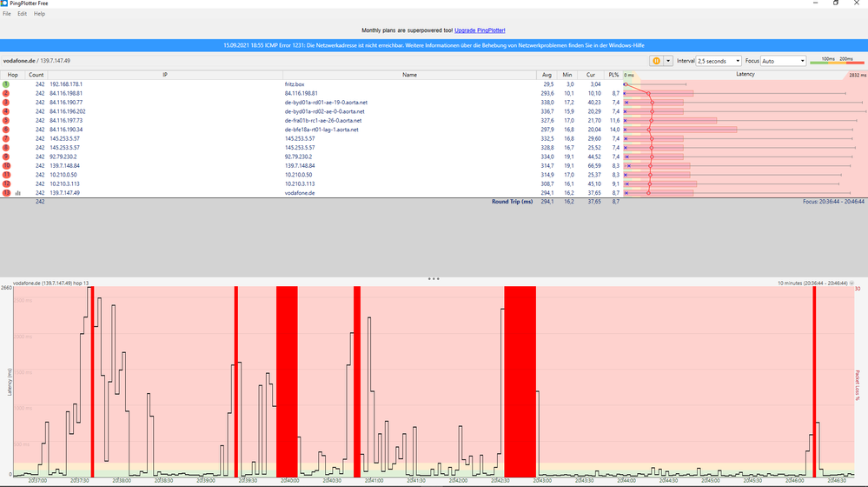Sort by the Hop column header
The height and width of the screenshot is (487, 868).
tap(12, 75)
